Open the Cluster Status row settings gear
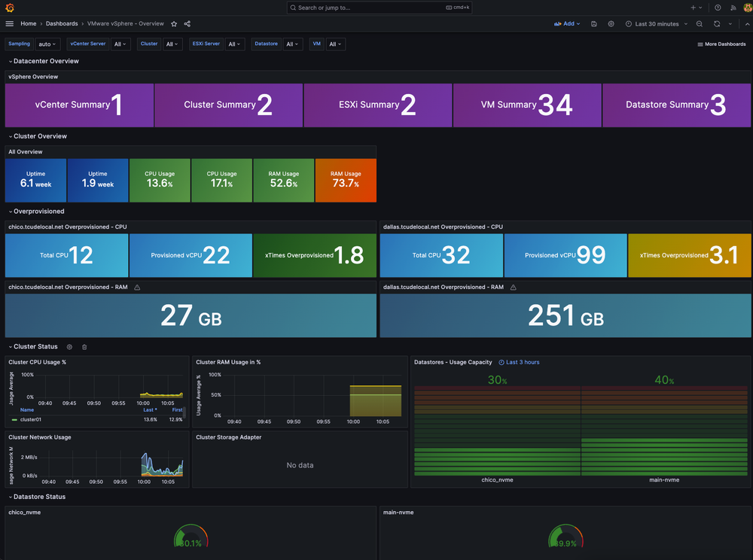 [69, 347]
